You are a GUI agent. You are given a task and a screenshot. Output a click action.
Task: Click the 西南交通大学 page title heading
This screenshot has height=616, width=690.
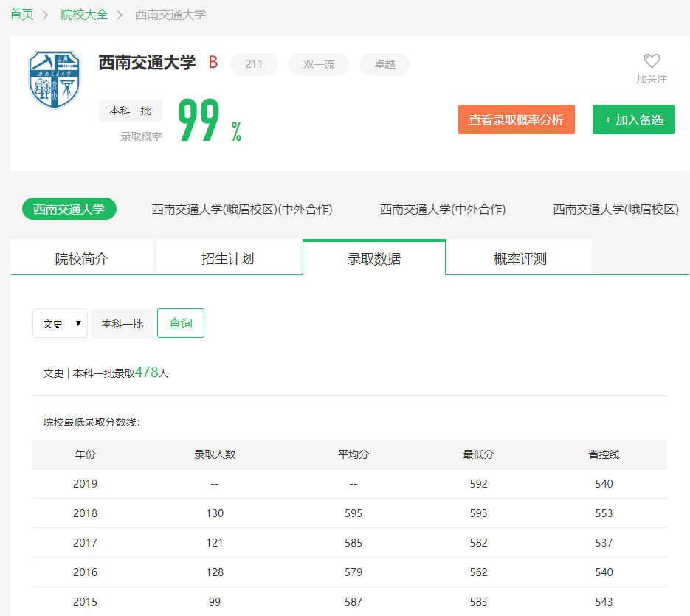(x=147, y=63)
